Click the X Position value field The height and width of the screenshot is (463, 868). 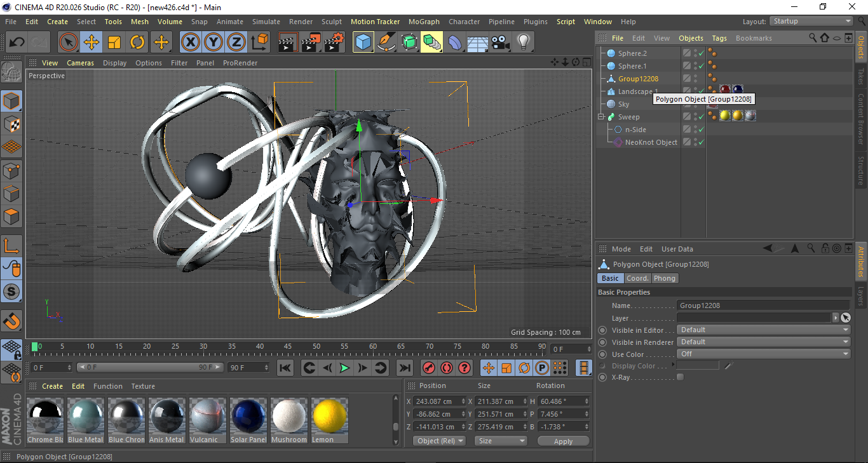point(440,401)
